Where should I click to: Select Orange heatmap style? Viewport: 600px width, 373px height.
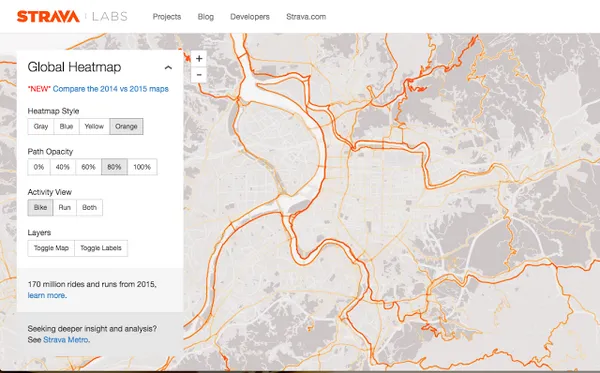tap(126, 127)
